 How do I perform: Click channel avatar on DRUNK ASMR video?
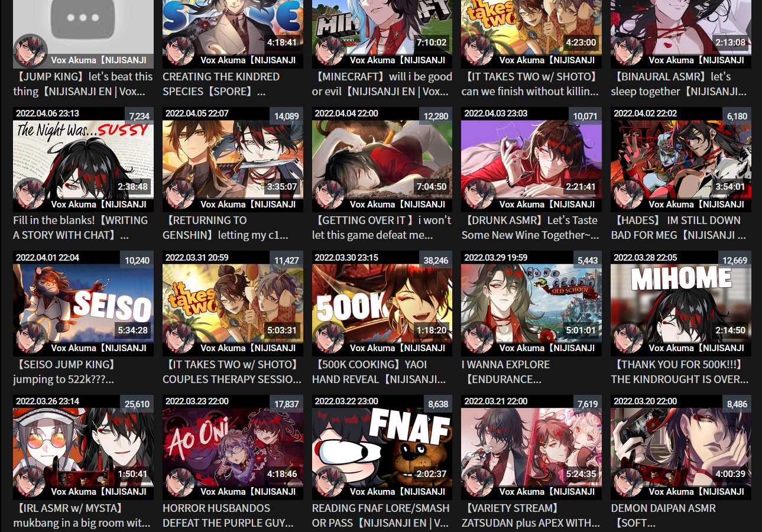(478, 194)
